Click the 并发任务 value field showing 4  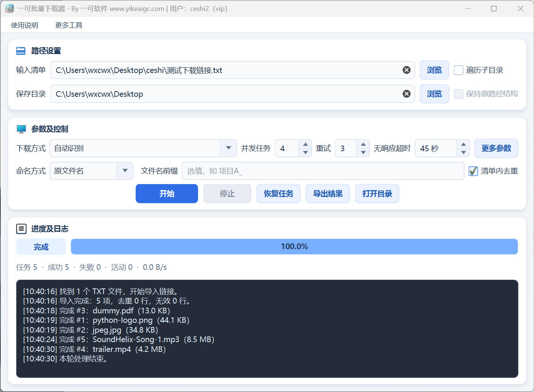coord(287,148)
